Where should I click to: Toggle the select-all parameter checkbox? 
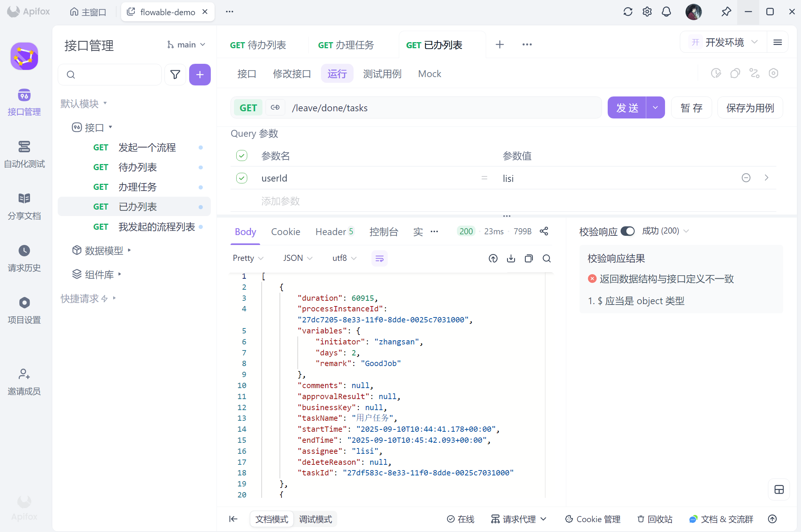[x=242, y=156]
